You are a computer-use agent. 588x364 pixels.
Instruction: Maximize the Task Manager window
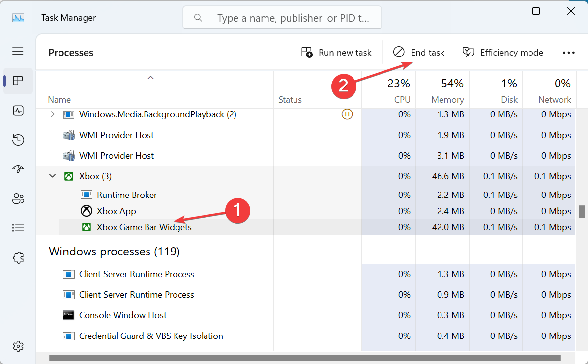coord(536,11)
